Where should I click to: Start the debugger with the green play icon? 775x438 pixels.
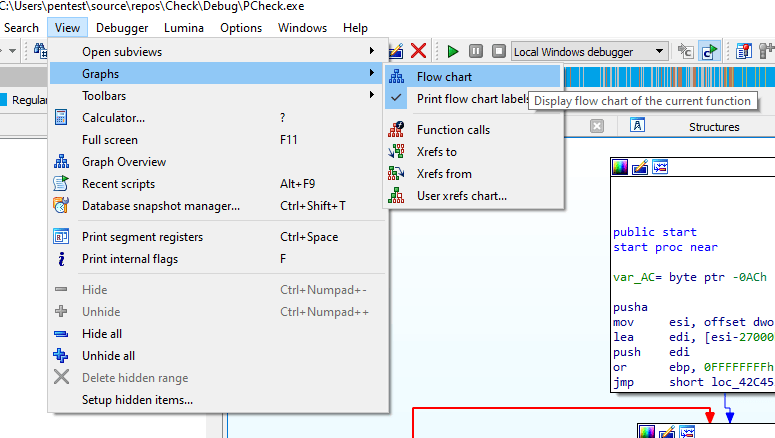453,51
